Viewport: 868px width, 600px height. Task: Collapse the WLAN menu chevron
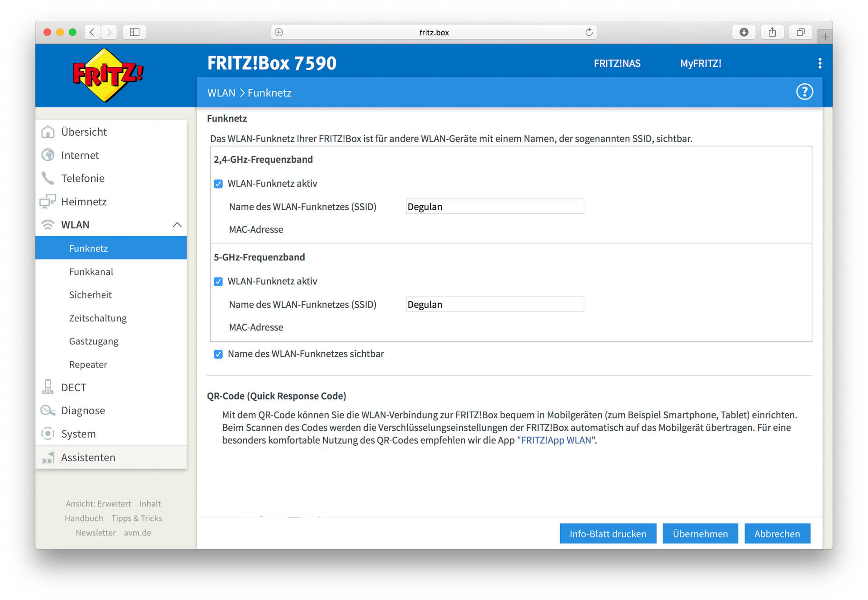177,225
